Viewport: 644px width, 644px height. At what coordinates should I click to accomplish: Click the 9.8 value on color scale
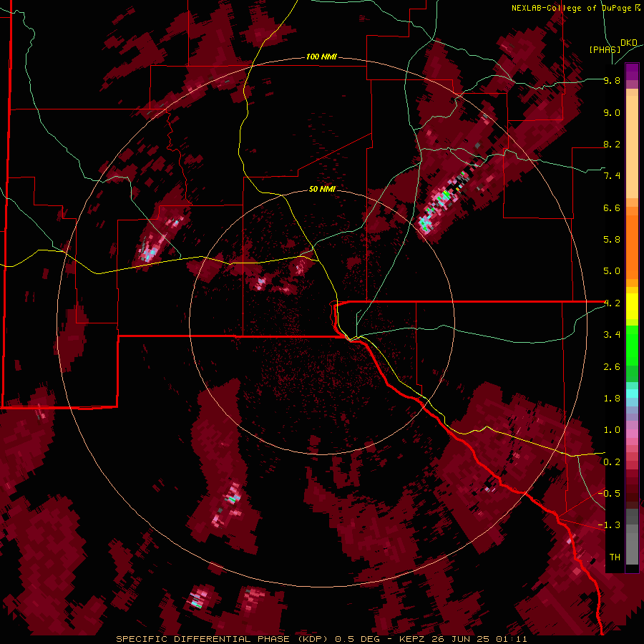coord(612,80)
